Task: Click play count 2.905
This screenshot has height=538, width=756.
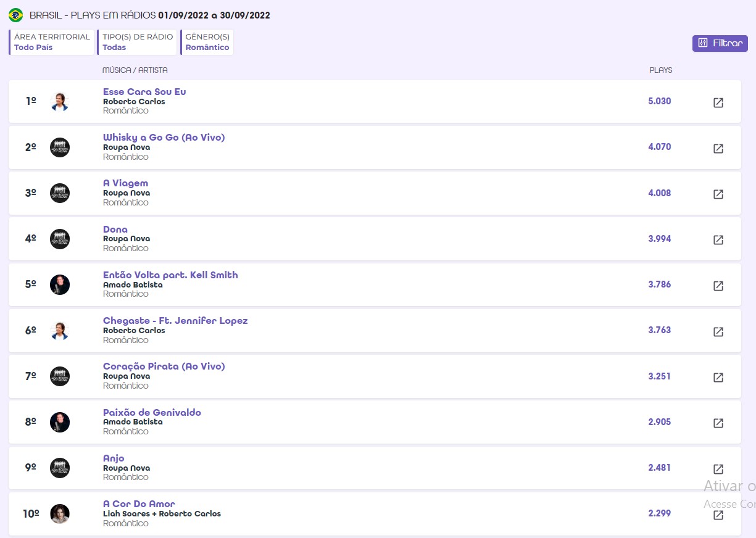Action: click(x=659, y=422)
